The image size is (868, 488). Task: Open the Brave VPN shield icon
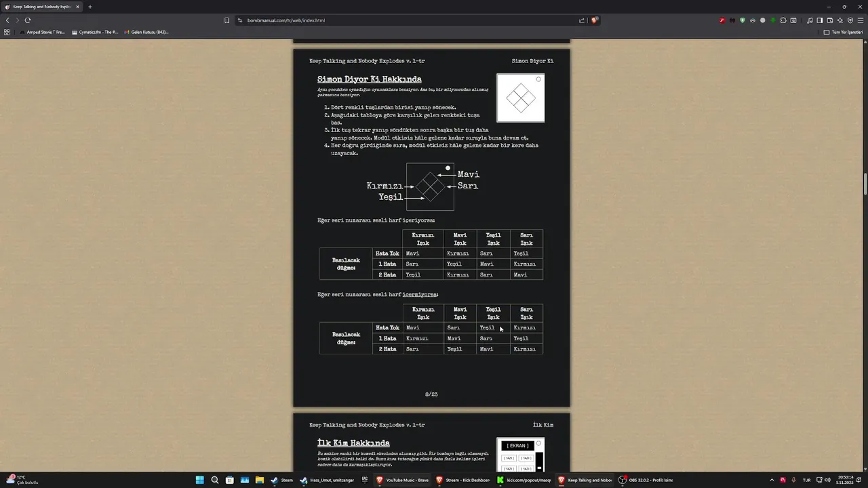(849, 20)
